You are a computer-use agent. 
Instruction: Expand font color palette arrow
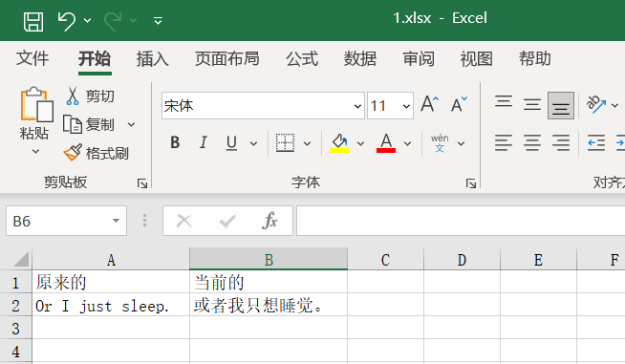click(x=407, y=143)
